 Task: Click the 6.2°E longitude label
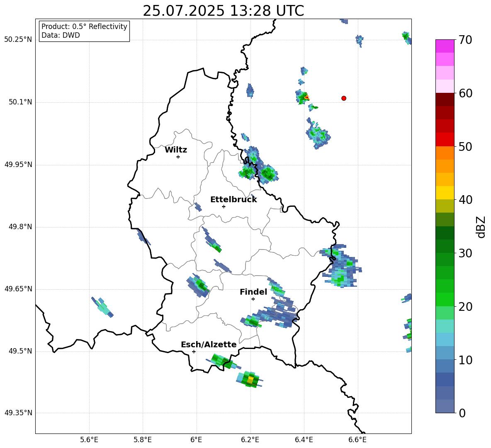tap(250, 440)
